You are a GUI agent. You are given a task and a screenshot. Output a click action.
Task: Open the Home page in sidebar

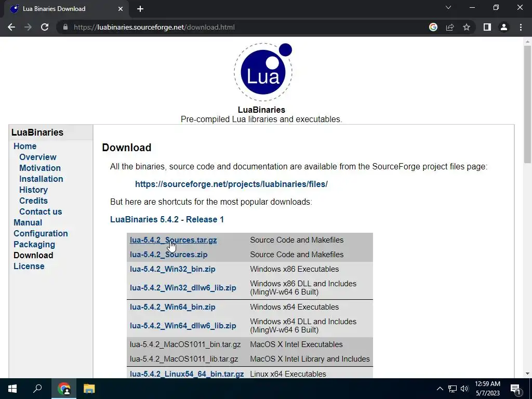(x=25, y=146)
